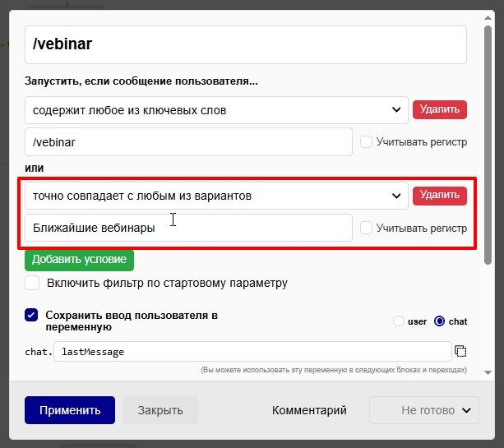Viewport: 504px width, 448px height.
Task: Delete the second condition with 'Удалить'
Action: pyautogui.click(x=439, y=196)
